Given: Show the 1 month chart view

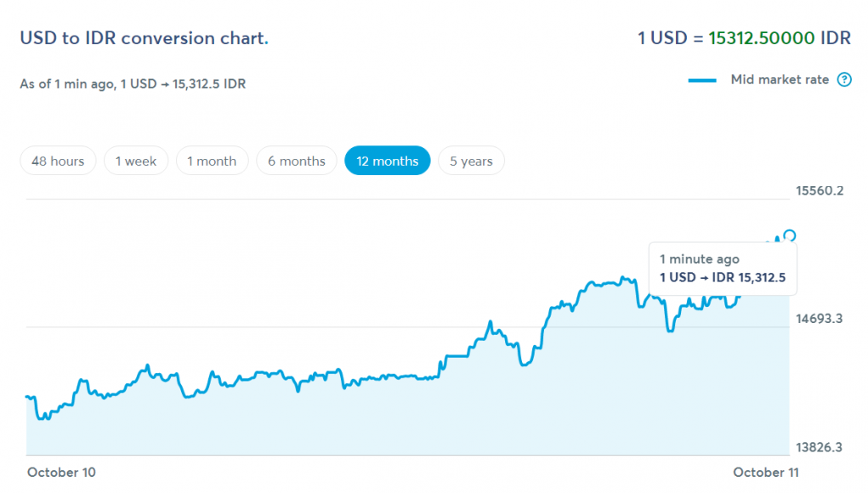Looking at the screenshot, I should click(212, 161).
